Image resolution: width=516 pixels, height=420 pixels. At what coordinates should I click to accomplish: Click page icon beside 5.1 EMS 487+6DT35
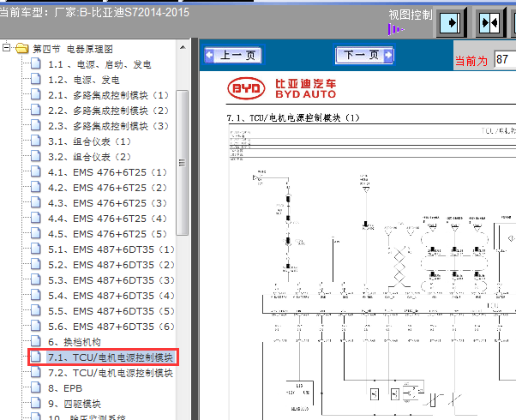(35, 249)
